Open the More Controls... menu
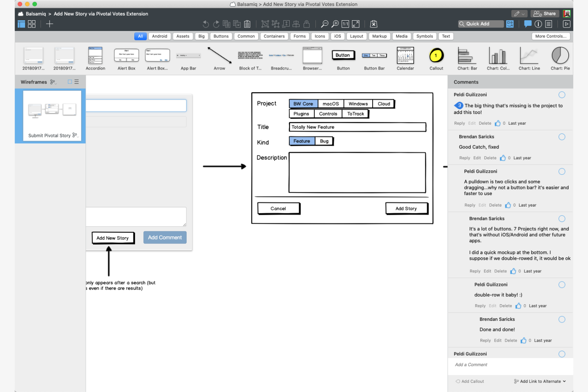Screen dimensions: 588x392 [551, 36]
